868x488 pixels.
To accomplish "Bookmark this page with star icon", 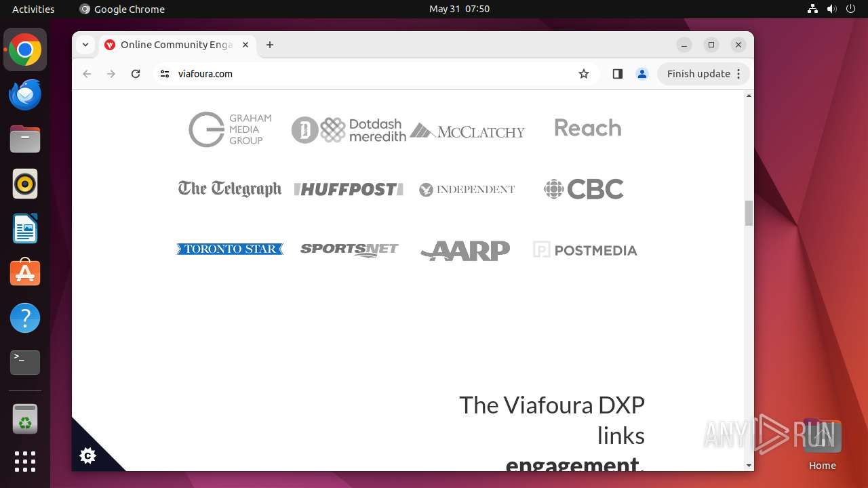I will tap(584, 74).
